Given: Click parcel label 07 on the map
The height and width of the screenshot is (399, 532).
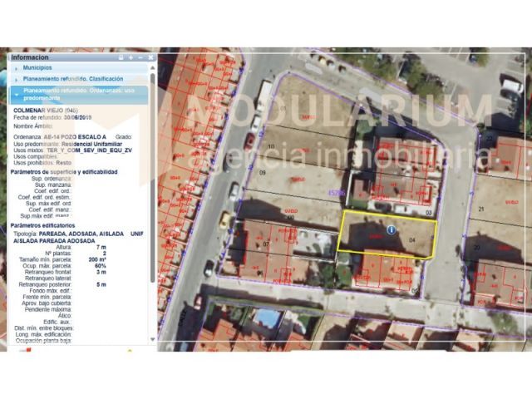Looking at the screenshot, I should tap(266, 244).
